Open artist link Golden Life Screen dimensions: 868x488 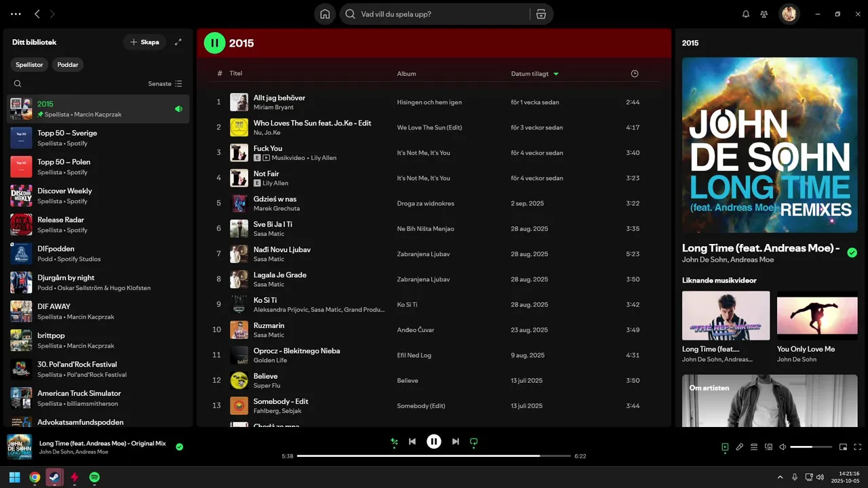point(270,360)
